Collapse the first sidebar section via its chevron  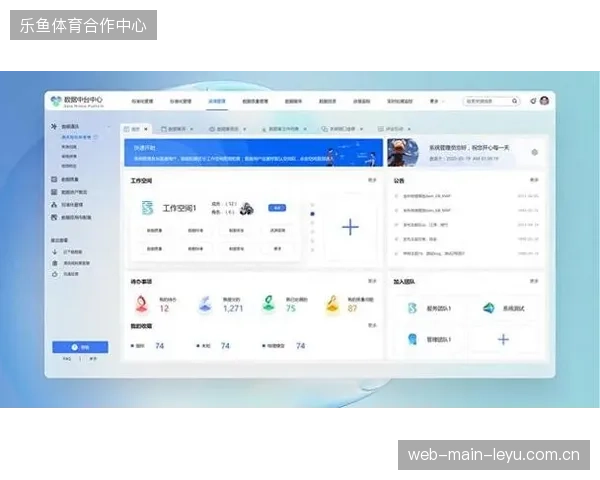(109, 126)
